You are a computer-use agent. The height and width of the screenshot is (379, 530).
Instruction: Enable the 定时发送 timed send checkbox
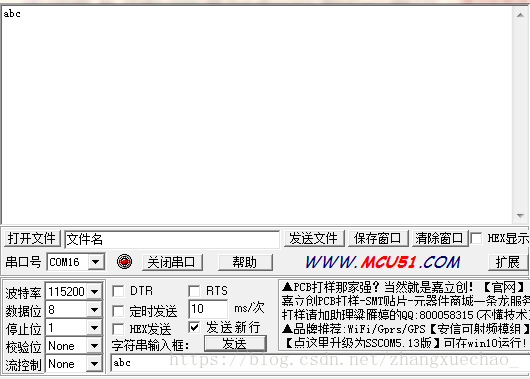coord(118,311)
